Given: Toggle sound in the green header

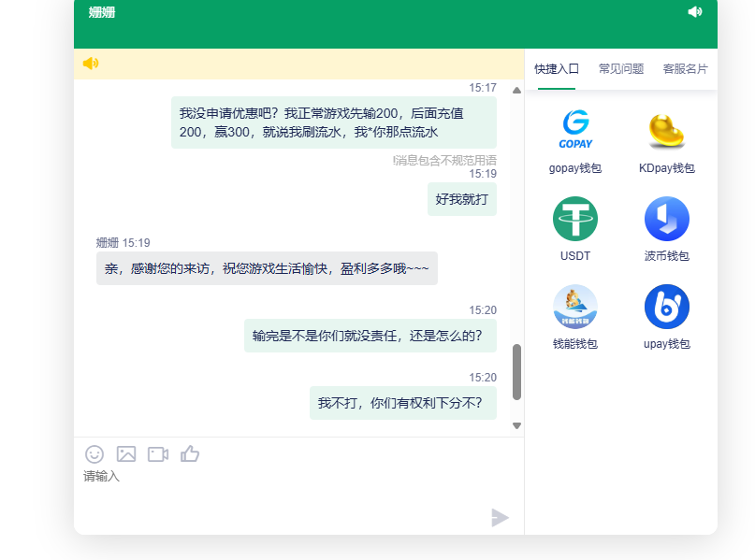Looking at the screenshot, I should (x=694, y=12).
